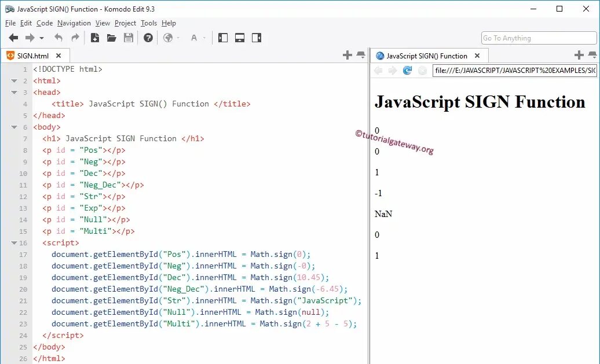Open the Code menu
600x364 pixels.
click(x=45, y=23)
